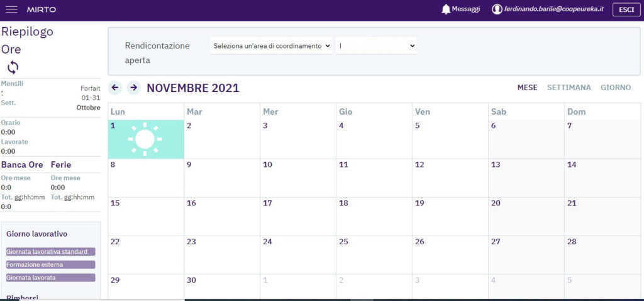Select the Formazione esterna tag
The image size is (644, 301).
[x=50, y=264]
